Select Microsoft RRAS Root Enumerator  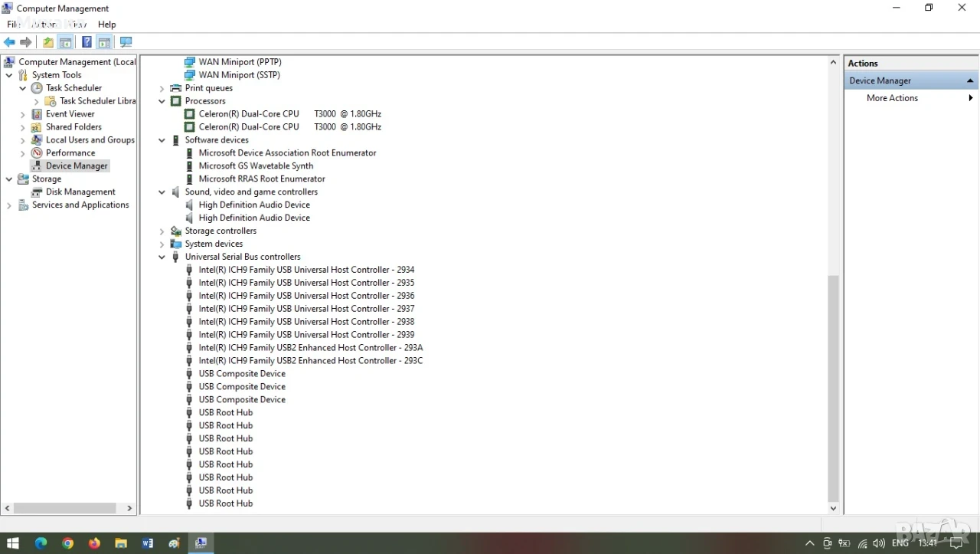click(262, 179)
